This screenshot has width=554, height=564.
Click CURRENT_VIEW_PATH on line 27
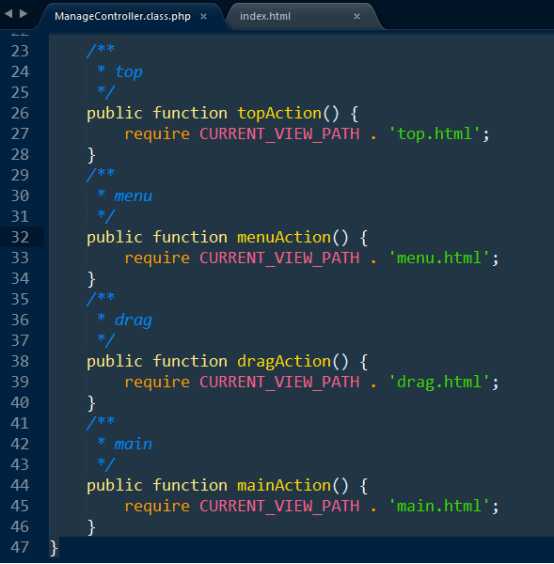click(x=280, y=135)
